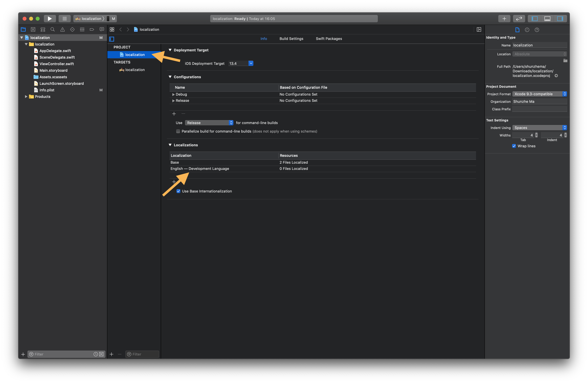Image resolution: width=588 pixels, height=383 pixels.
Task: Uncheck Use Base Internationalization
Action: pos(178,191)
